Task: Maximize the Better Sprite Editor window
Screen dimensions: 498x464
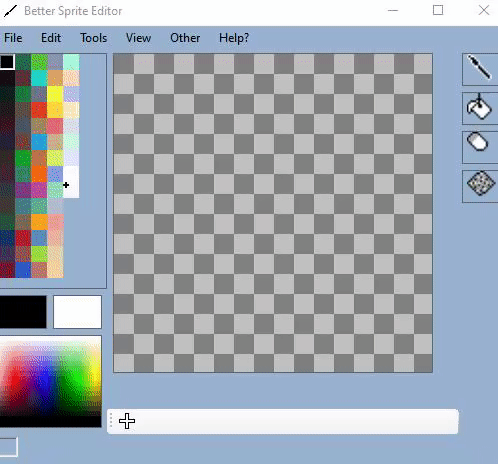Action: tap(438, 10)
